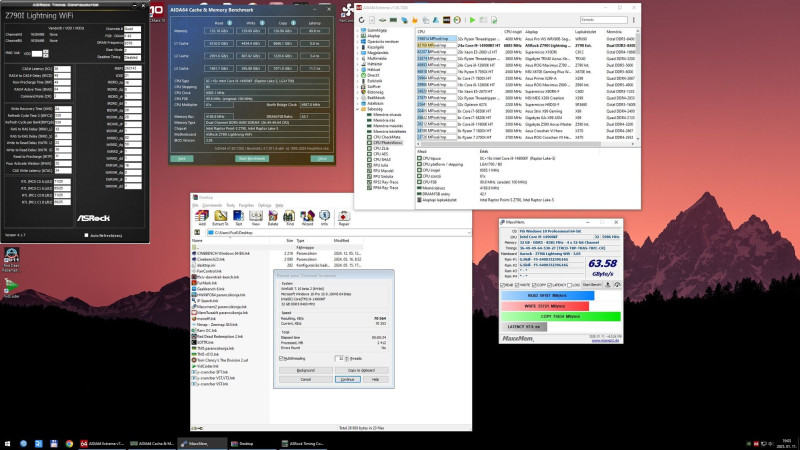Click the up-folder icon beside WinRAR path

click(197, 233)
